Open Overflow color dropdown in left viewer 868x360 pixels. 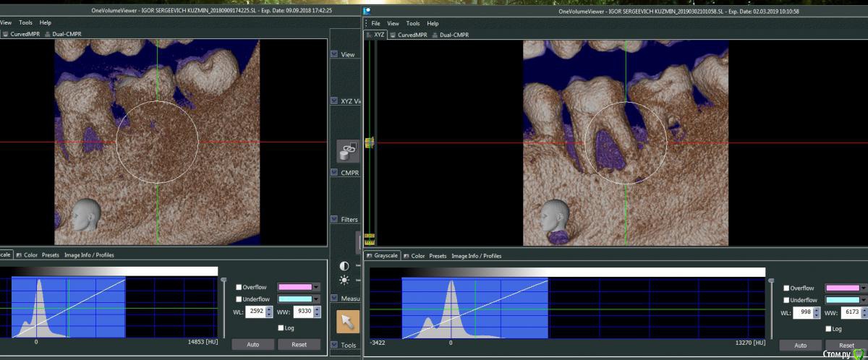coord(316,287)
